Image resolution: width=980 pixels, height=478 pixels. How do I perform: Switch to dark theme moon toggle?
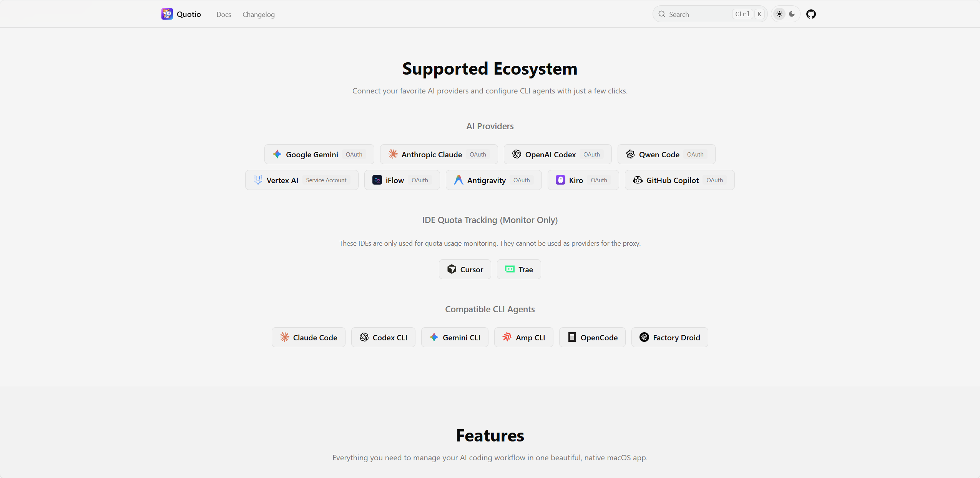792,14
